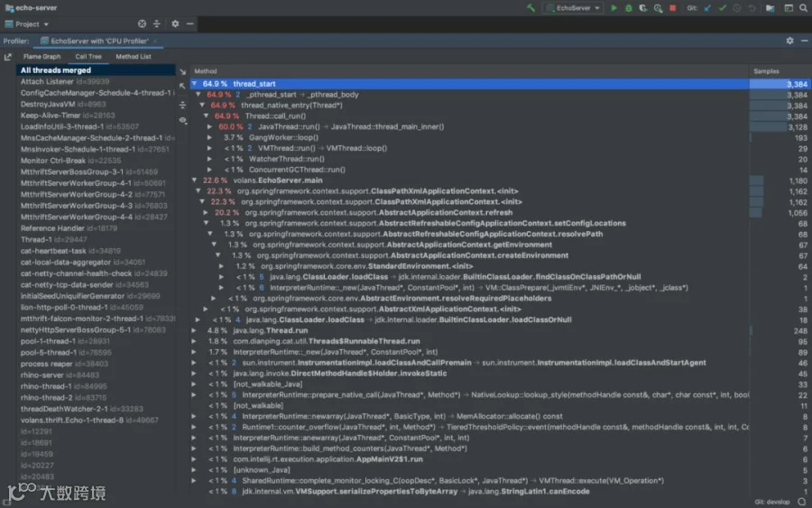Run EchoServer with the green play icon
812x508 pixels.
pos(614,8)
